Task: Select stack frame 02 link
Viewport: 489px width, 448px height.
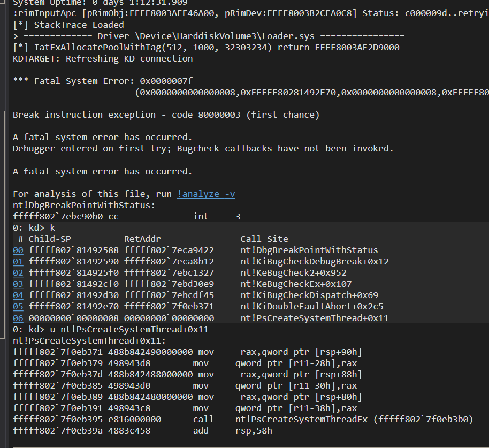Action: pos(18,272)
